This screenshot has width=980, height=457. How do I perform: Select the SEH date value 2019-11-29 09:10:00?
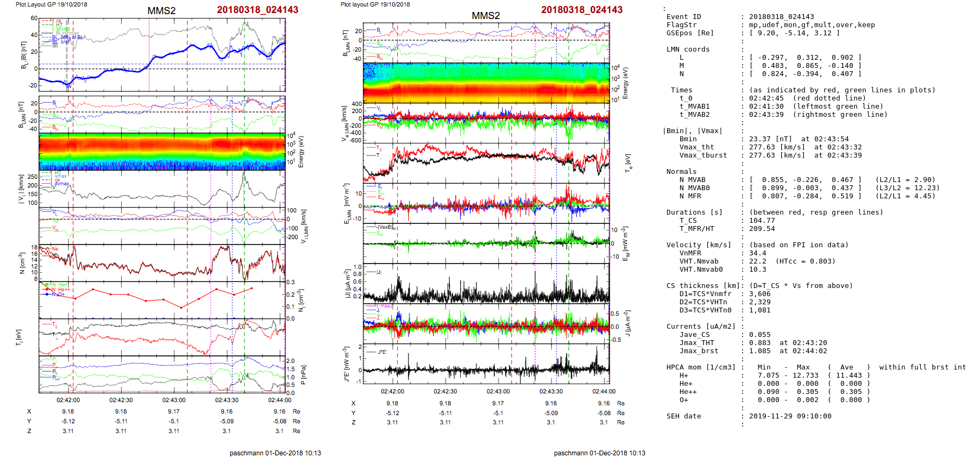tap(790, 416)
